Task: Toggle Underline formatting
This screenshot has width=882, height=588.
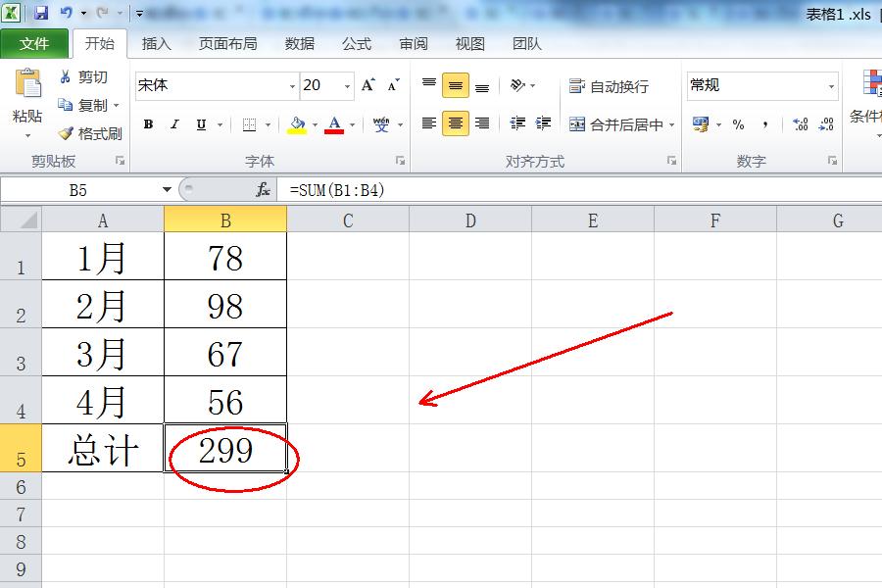Action: [x=201, y=124]
